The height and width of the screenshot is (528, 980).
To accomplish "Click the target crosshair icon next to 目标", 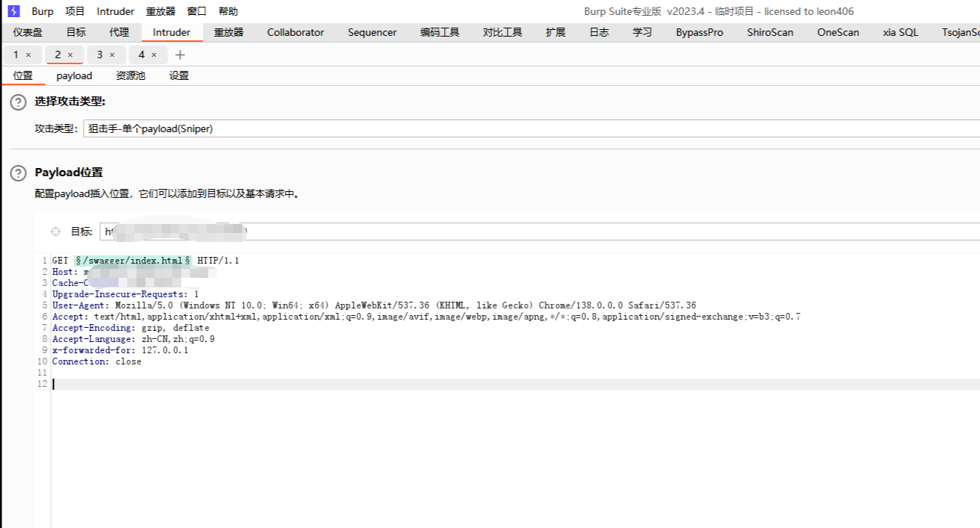I will 55,232.
